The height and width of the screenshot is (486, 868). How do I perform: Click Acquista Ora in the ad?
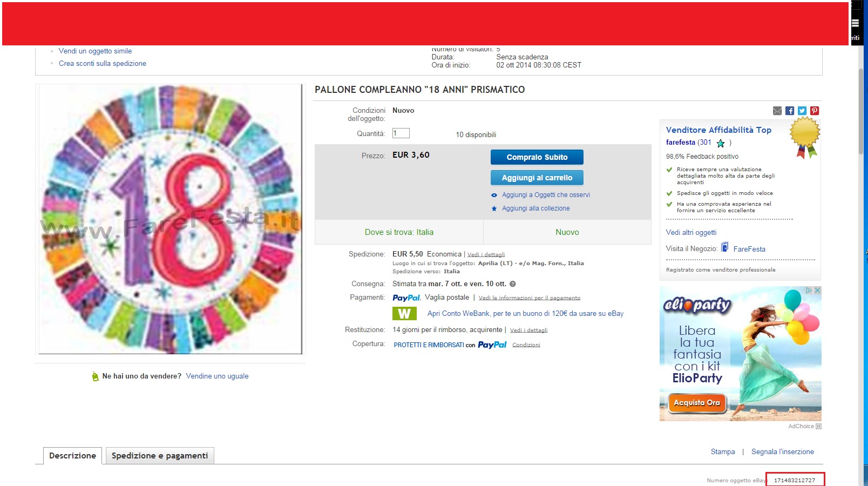tap(696, 403)
